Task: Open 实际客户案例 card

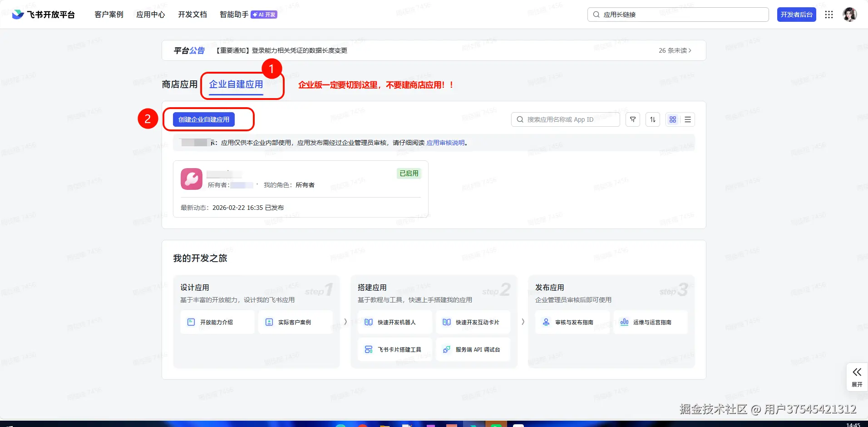Action: click(296, 322)
